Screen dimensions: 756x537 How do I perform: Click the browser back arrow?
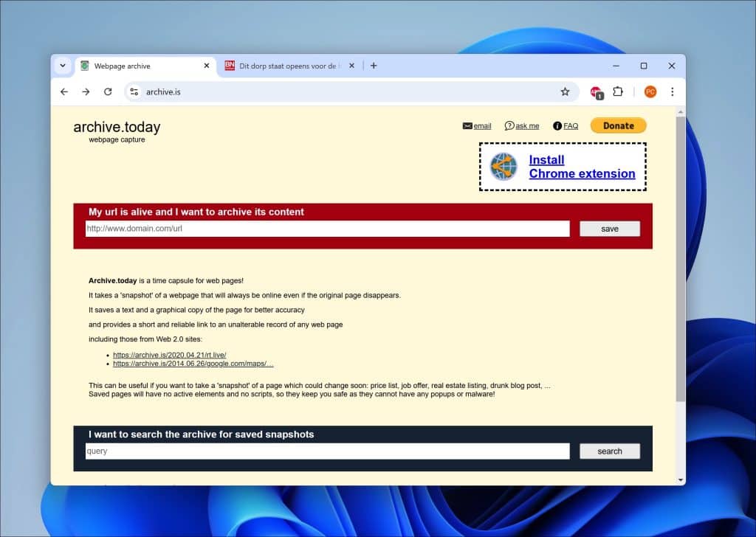point(64,91)
